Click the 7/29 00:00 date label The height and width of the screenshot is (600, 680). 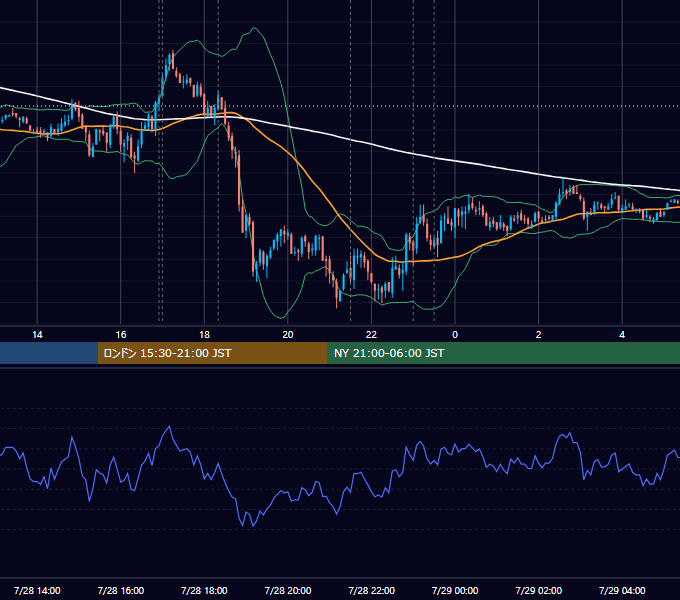[x=455, y=590]
